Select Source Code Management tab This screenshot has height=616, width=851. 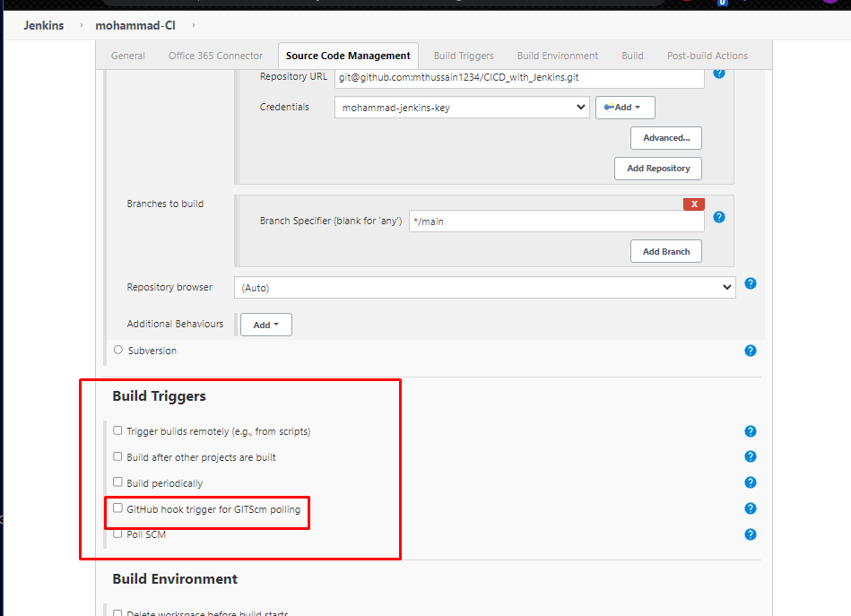[x=348, y=56]
